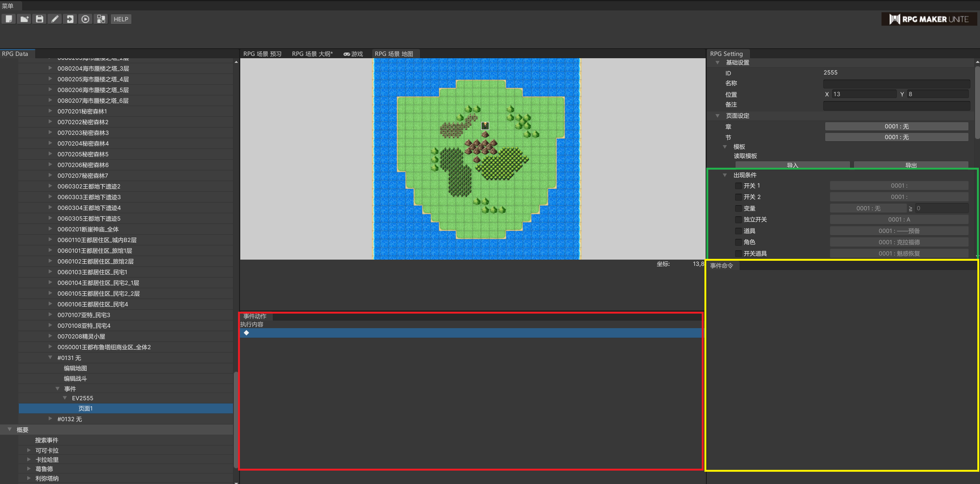This screenshot has height=484, width=980.
Task: Click the open project folder icon
Action: pyautogui.click(x=24, y=19)
